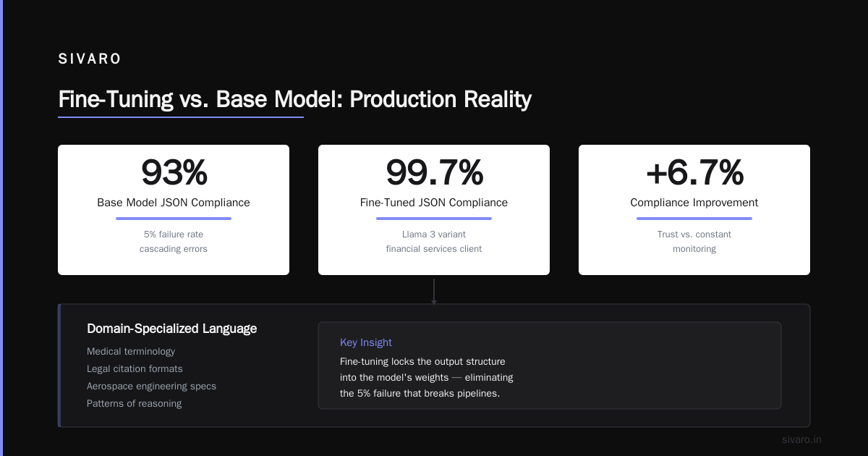Click 'Domain-Specialized Language' heading
The width and height of the screenshot is (868, 456).
click(x=171, y=329)
